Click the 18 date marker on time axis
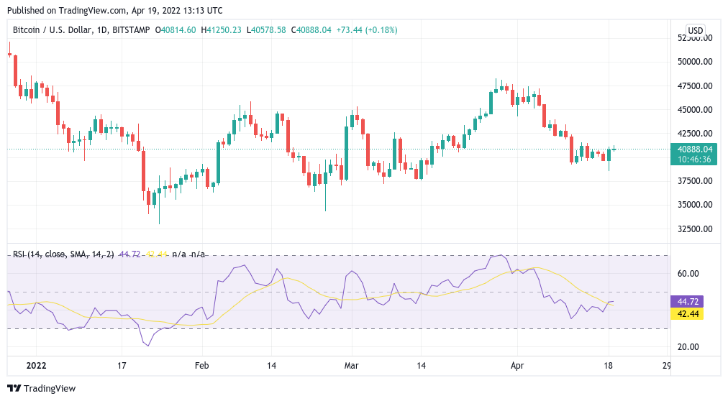Screen dimensions: 728x402 pos(608,365)
